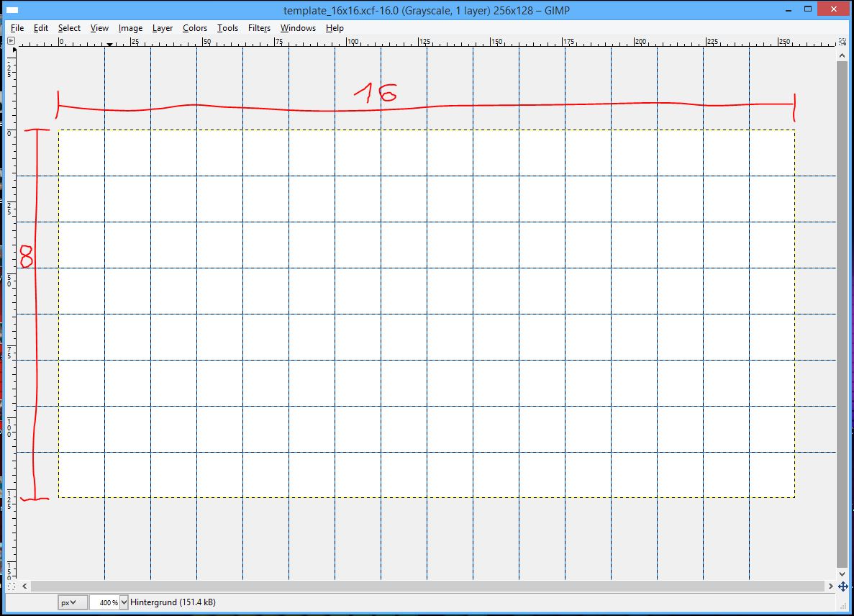The height and width of the screenshot is (616, 854).
Task: Toggle Quick Mask with dashed square button
Action: (x=11, y=586)
